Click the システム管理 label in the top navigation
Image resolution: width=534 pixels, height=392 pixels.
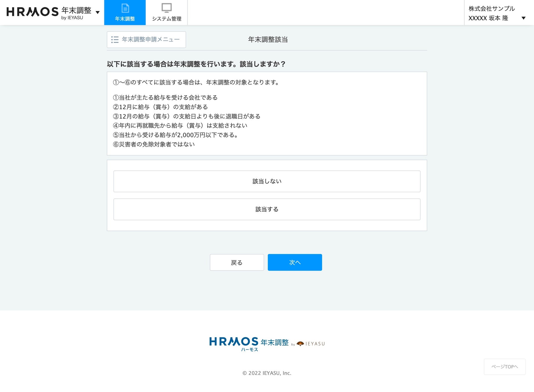167,19
